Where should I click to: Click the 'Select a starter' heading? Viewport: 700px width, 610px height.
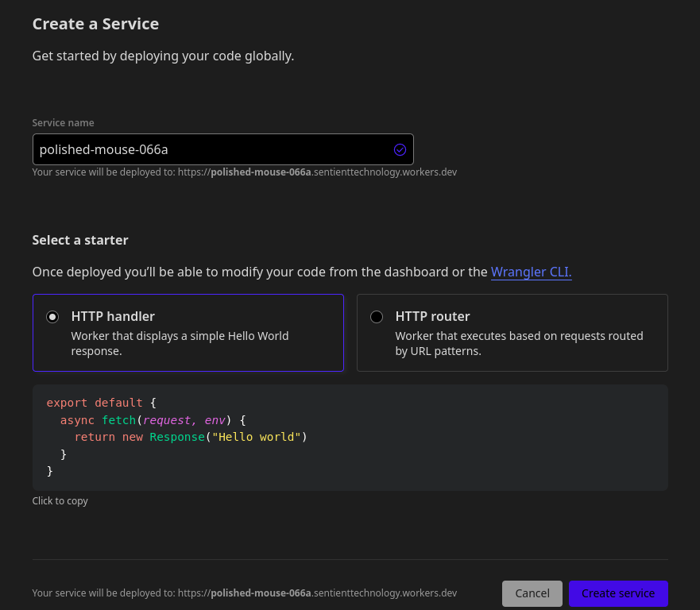(80, 240)
